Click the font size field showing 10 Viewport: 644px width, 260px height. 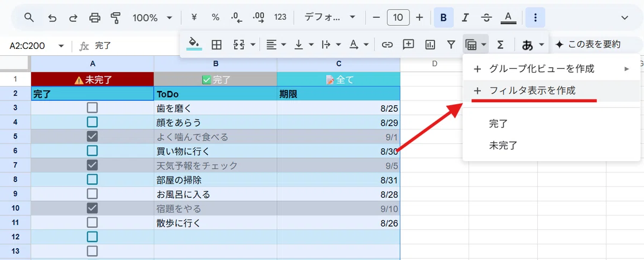pos(398,18)
